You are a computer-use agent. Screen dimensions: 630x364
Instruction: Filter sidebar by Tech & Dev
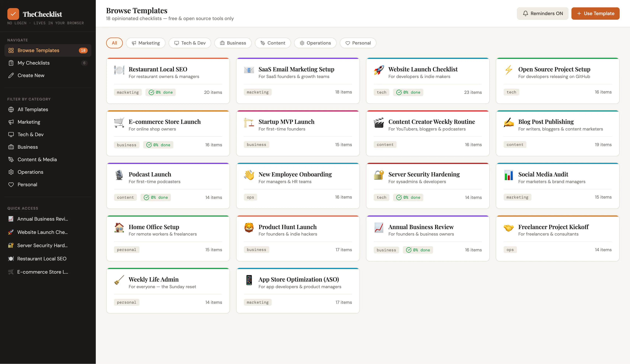[48, 134]
